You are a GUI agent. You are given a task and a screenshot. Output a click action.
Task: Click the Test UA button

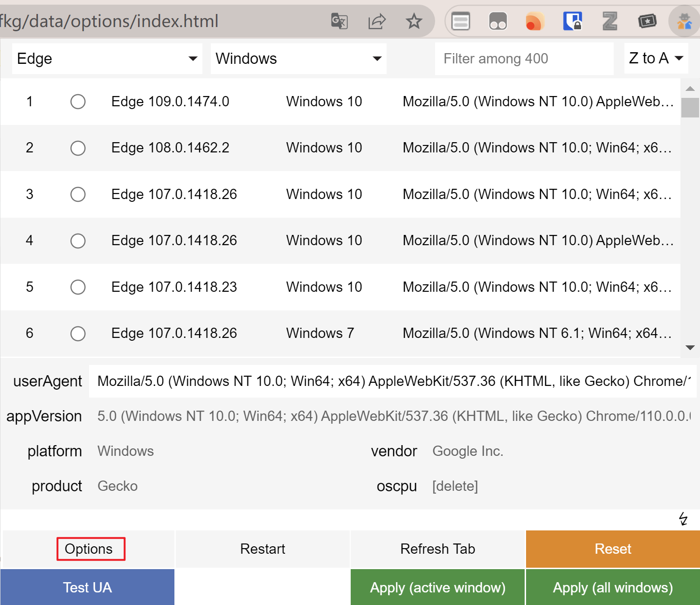[88, 587]
